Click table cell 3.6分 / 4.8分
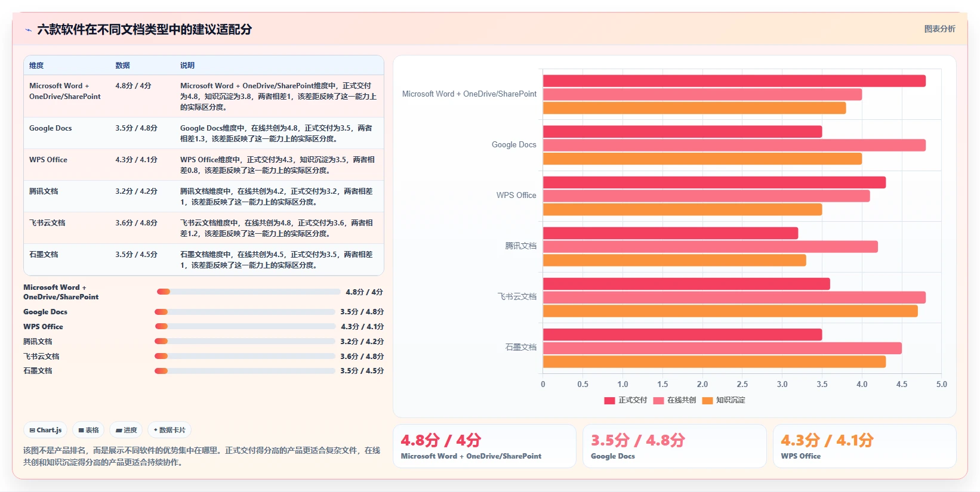 pyautogui.click(x=136, y=223)
